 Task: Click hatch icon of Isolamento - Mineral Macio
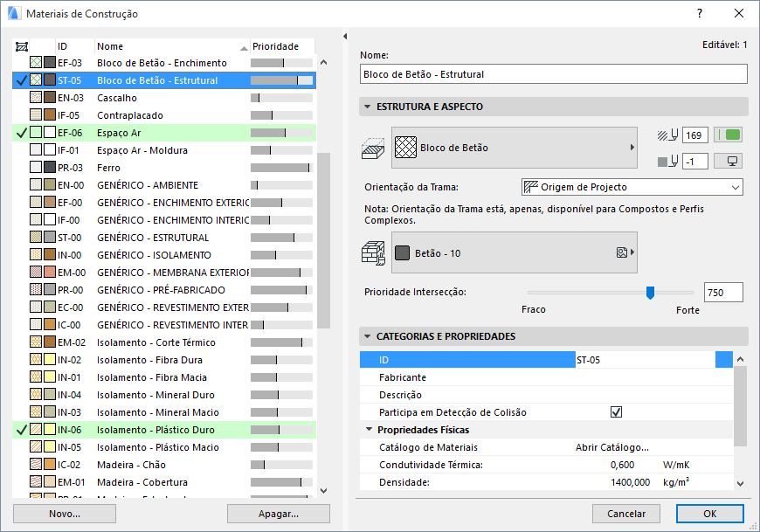click(36, 411)
